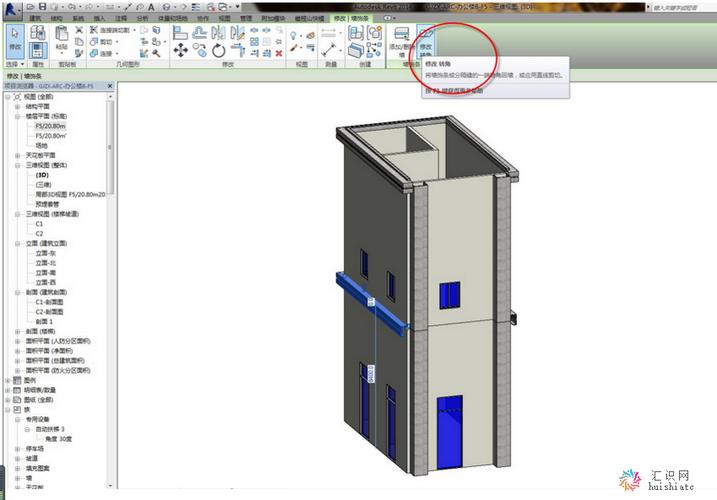Select 剖面 1 in project browser
Viewport: 717px width, 500px height.
click(44, 322)
